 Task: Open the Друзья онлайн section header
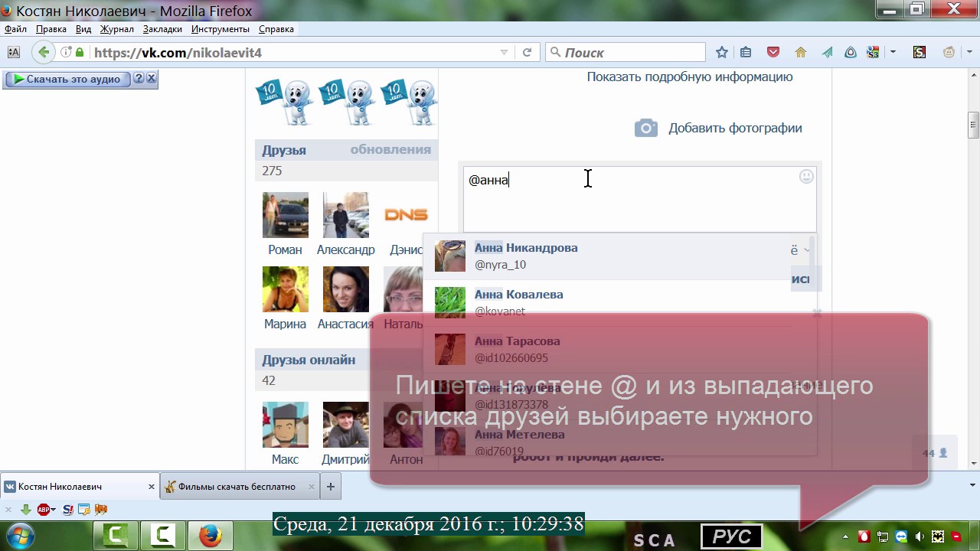click(309, 360)
